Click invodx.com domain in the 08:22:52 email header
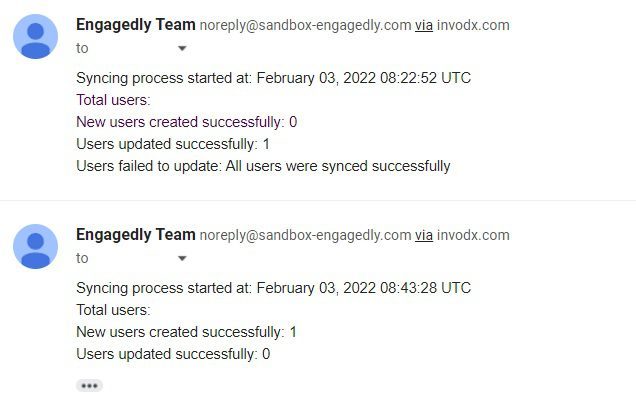This screenshot has width=636, height=412. point(473,26)
